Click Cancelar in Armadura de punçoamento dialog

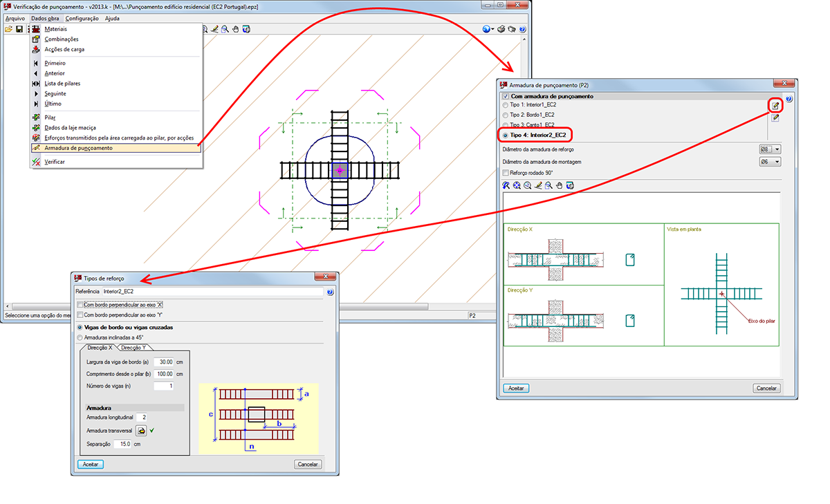tap(766, 389)
